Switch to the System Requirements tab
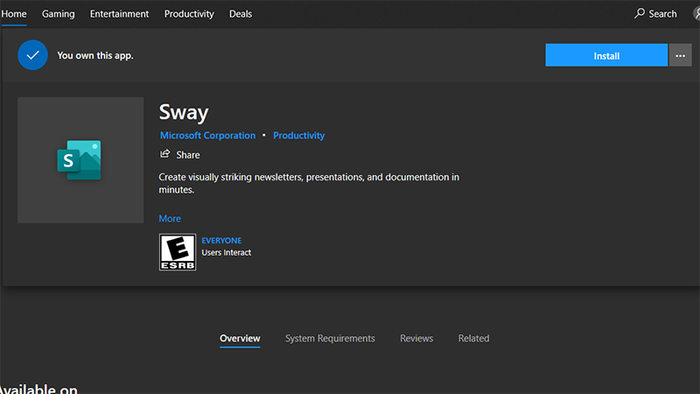700x394 pixels. pyautogui.click(x=330, y=338)
